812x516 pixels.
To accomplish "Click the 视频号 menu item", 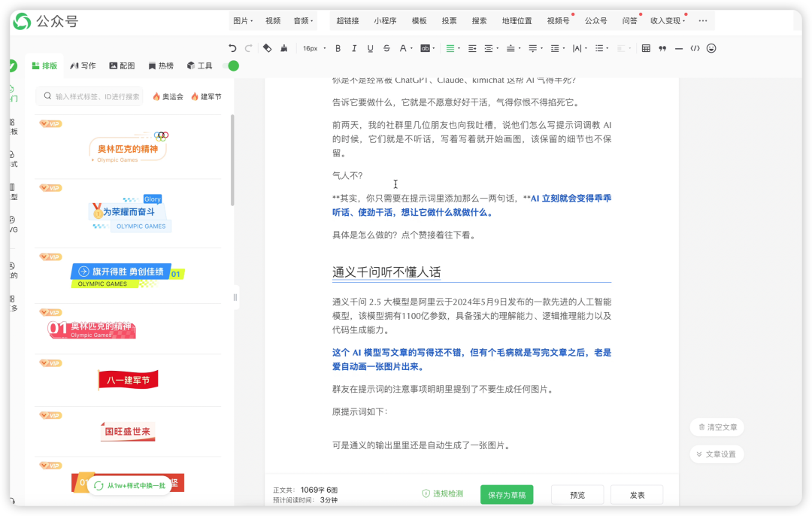I will click(558, 21).
